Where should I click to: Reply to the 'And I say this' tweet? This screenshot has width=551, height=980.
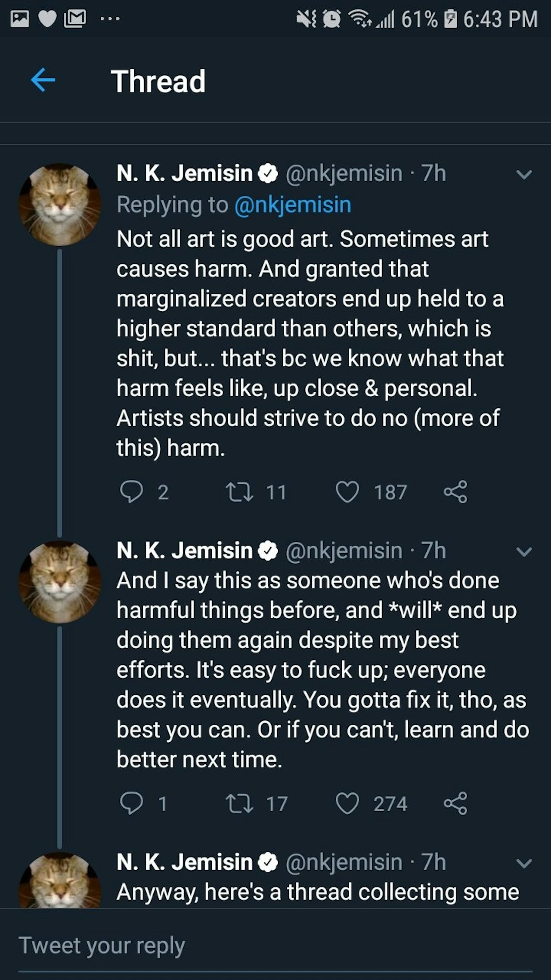(132, 803)
